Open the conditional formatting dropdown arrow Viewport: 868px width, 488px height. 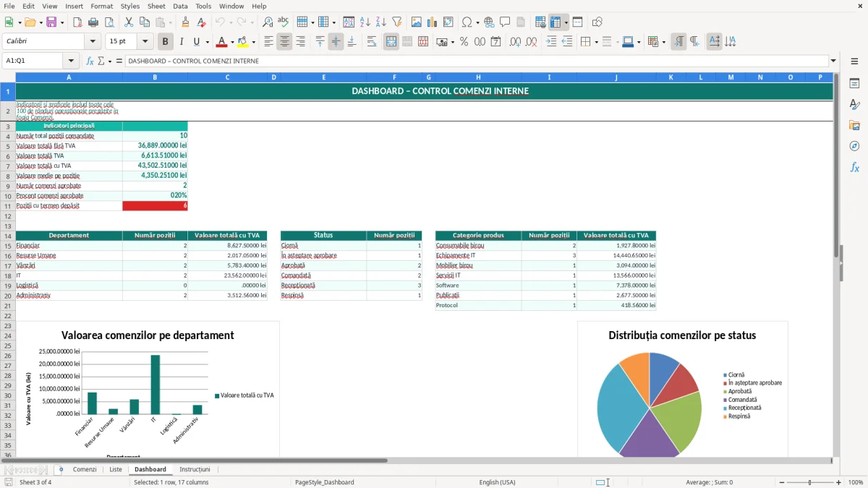coord(663,42)
